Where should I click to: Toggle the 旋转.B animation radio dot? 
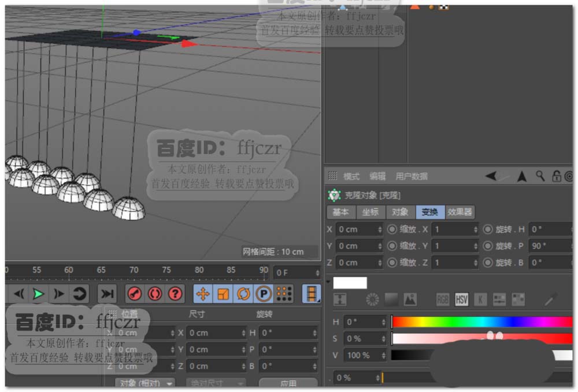pyautogui.click(x=488, y=263)
